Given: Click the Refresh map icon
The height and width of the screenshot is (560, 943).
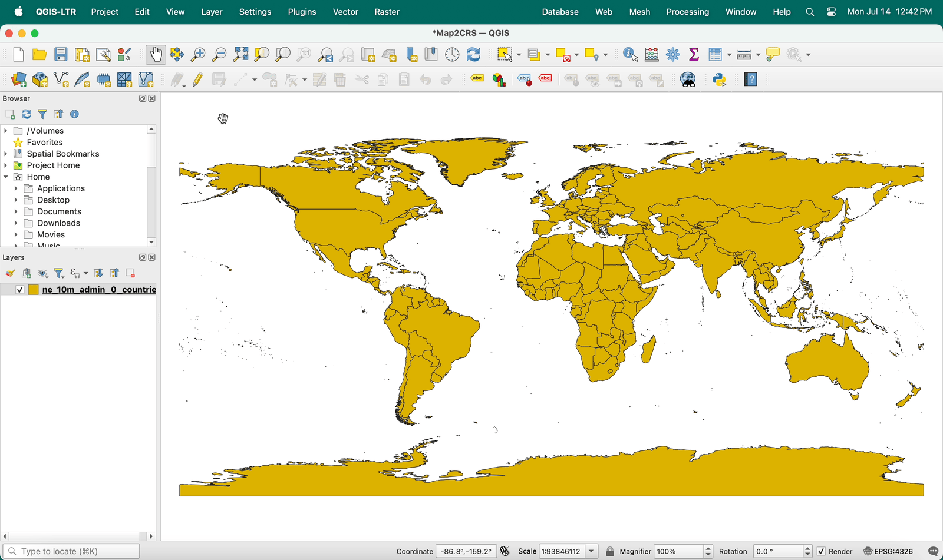Looking at the screenshot, I should click(x=473, y=55).
